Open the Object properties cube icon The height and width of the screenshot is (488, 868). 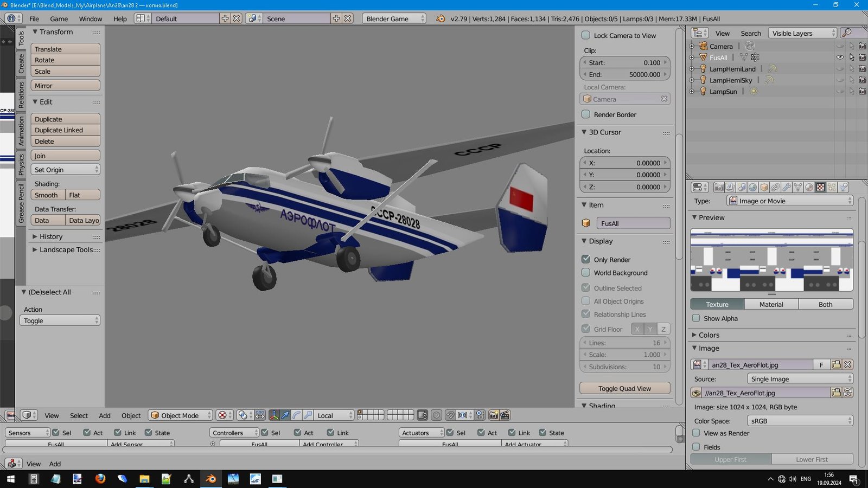764,188
